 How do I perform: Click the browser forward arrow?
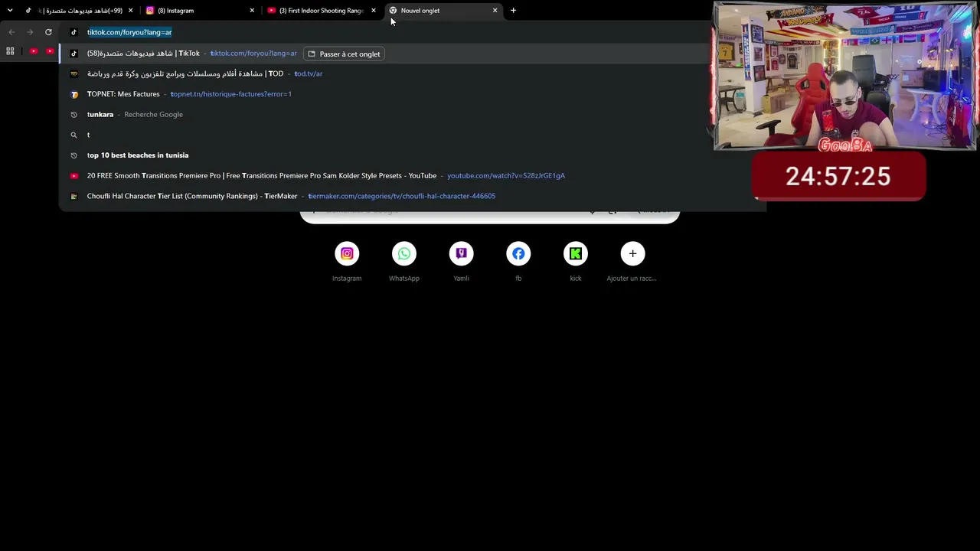coord(30,32)
